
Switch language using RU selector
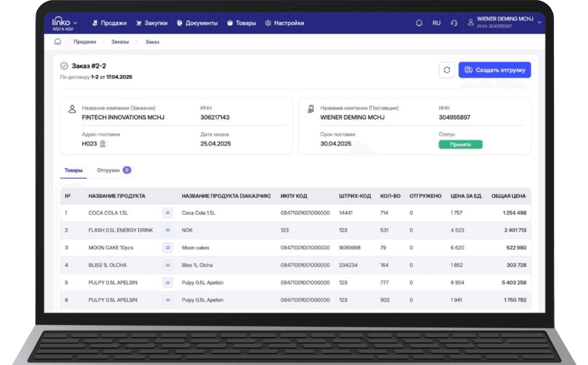436,23
